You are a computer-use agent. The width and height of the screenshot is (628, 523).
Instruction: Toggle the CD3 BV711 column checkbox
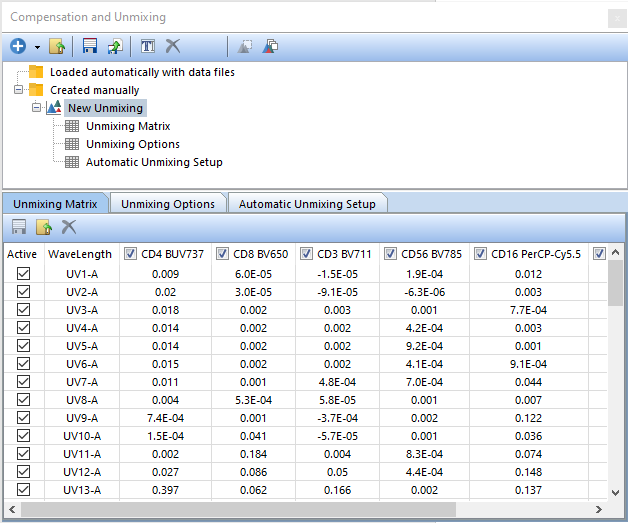pyautogui.click(x=306, y=254)
